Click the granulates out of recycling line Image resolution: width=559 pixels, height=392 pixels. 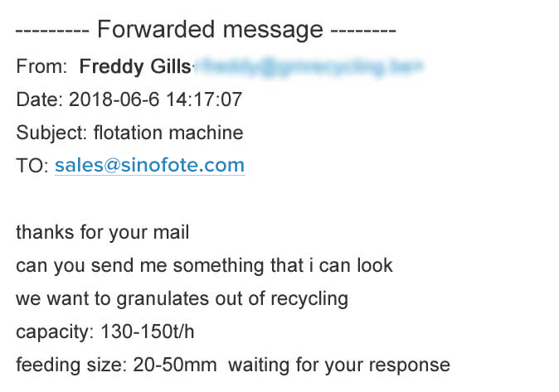[182, 299]
